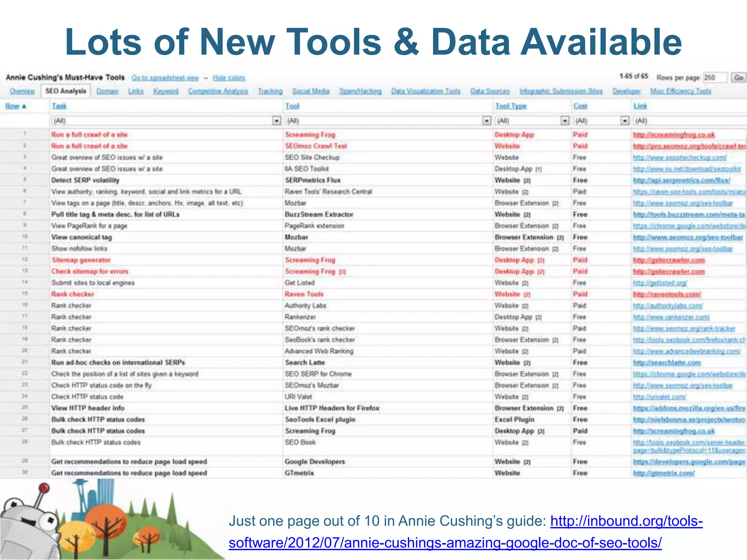Open the Task column filter dropdown
The width and height of the screenshot is (747, 560).
(x=277, y=121)
